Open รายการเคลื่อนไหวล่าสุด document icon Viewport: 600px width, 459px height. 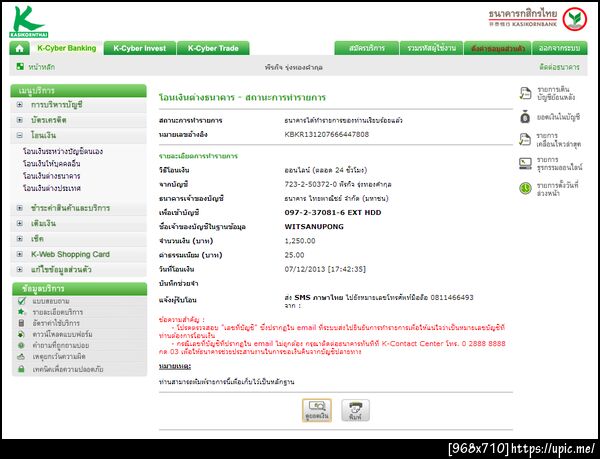[525, 140]
